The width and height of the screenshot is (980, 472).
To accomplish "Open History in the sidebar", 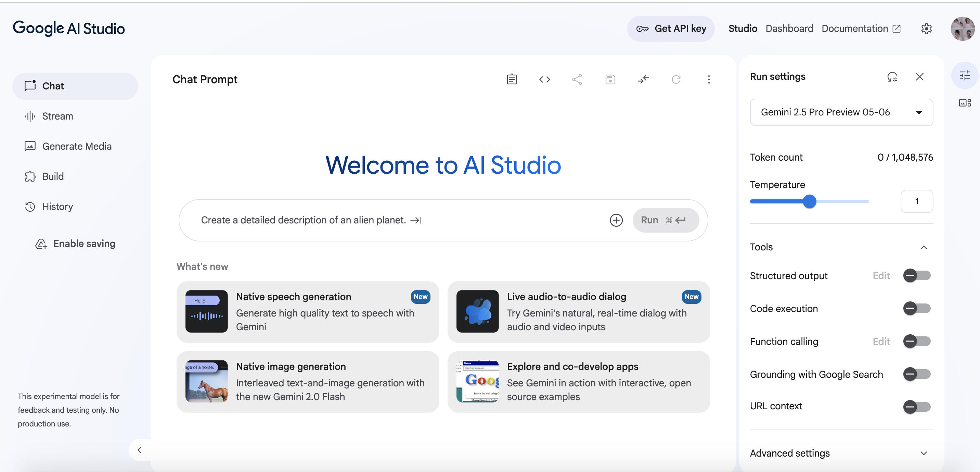I will [x=75, y=207].
